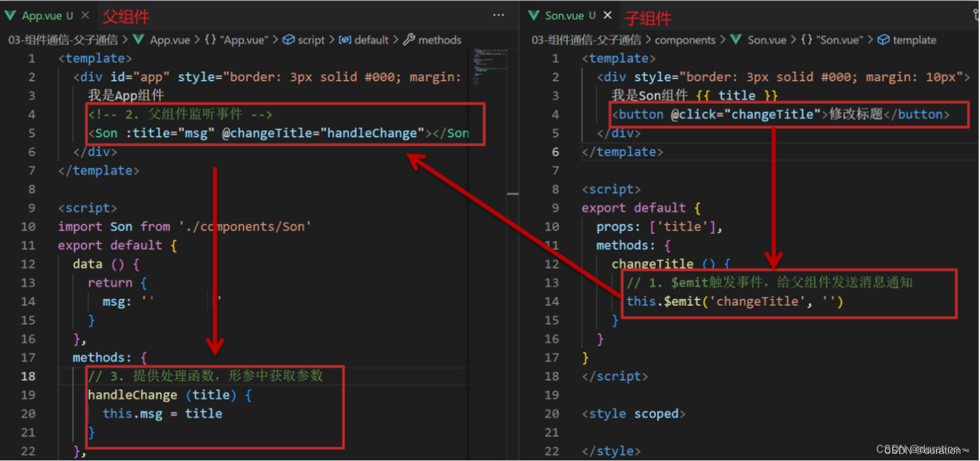This screenshot has width=980, height=461.
Task: Click the vertical scrollbar marker of App.vue editor
Action: pos(513,194)
